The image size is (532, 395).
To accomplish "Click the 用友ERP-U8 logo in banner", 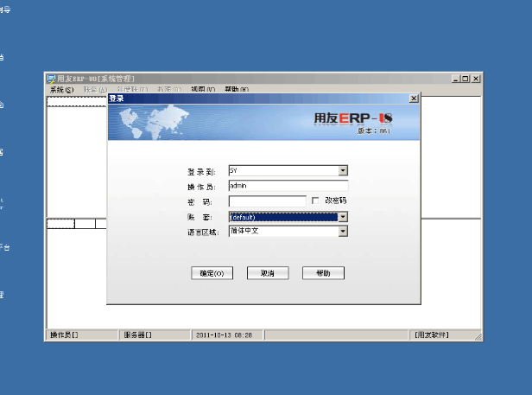I will [353, 118].
